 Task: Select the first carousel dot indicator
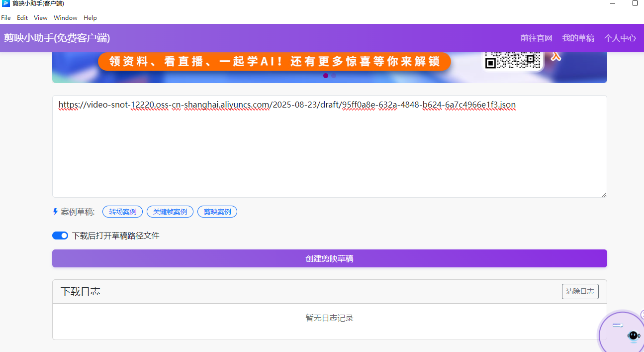pyautogui.click(x=326, y=76)
